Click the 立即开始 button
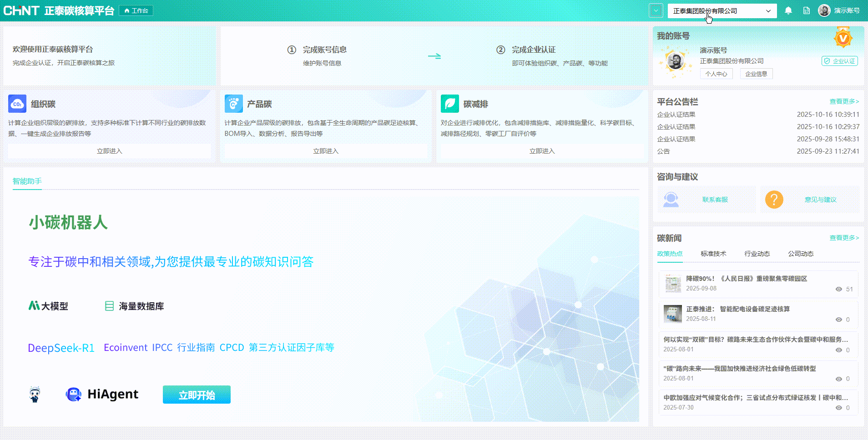 [x=197, y=395]
